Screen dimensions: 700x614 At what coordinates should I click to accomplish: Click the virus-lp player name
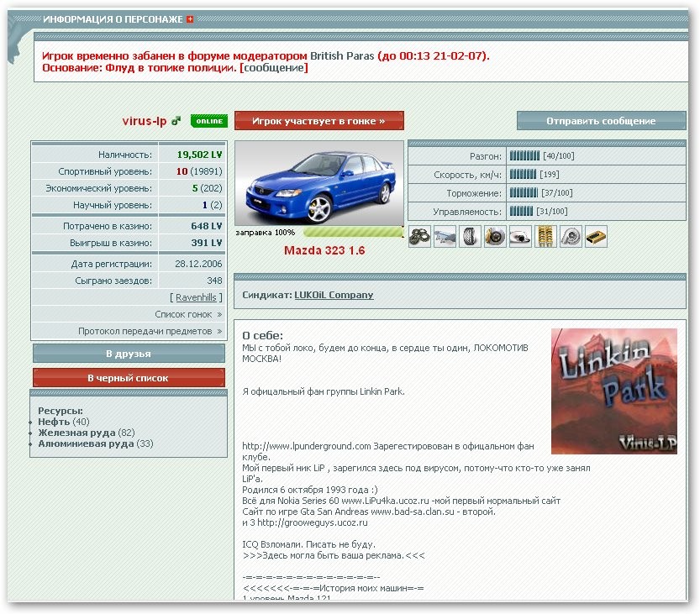(x=145, y=121)
